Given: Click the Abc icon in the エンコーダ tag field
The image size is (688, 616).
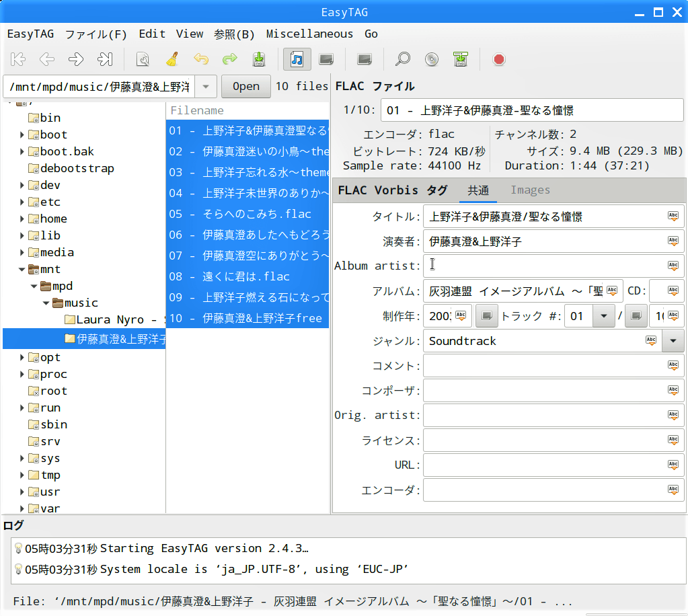Looking at the screenshot, I should tap(673, 490).
